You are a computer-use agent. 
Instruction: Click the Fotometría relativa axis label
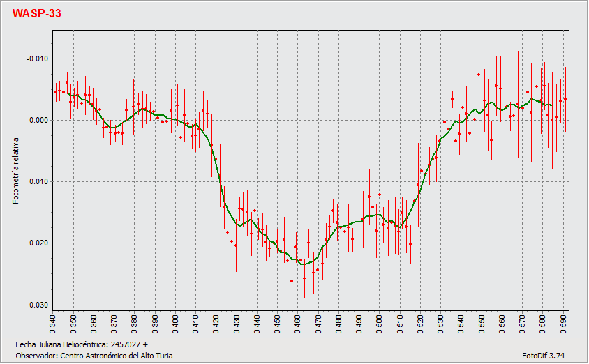pyautogui.click(x=15, y=166)
